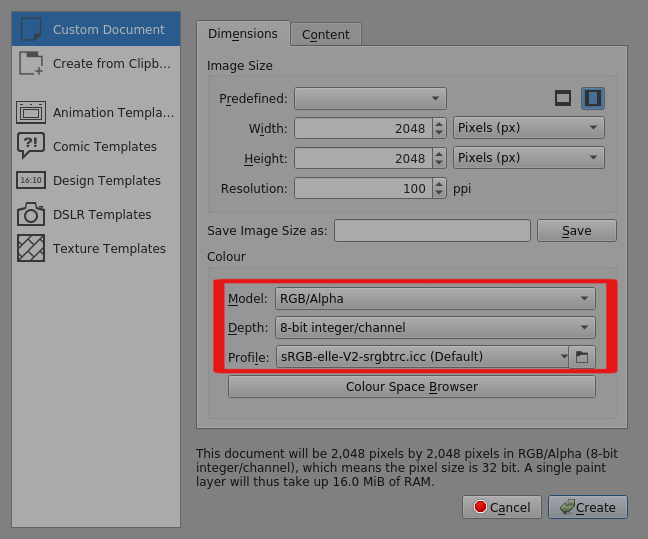Click the Create from Clipboard icon

click(31, 63)
